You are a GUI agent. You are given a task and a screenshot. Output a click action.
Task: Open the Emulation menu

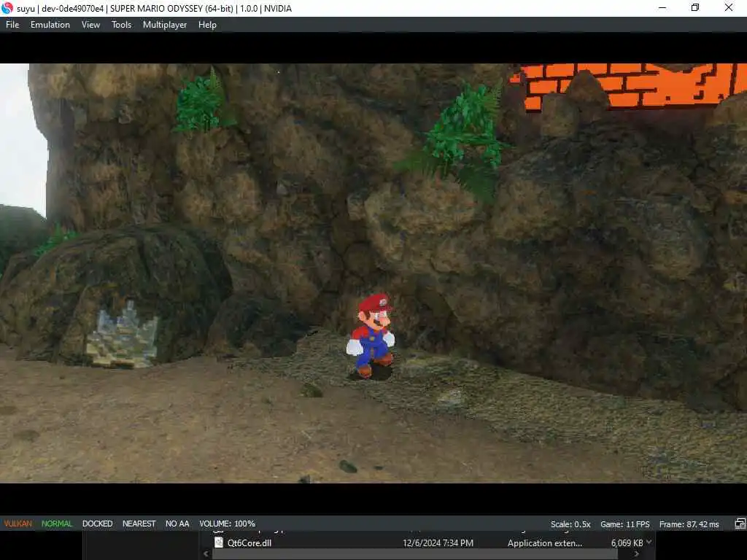tap(50, 25)
